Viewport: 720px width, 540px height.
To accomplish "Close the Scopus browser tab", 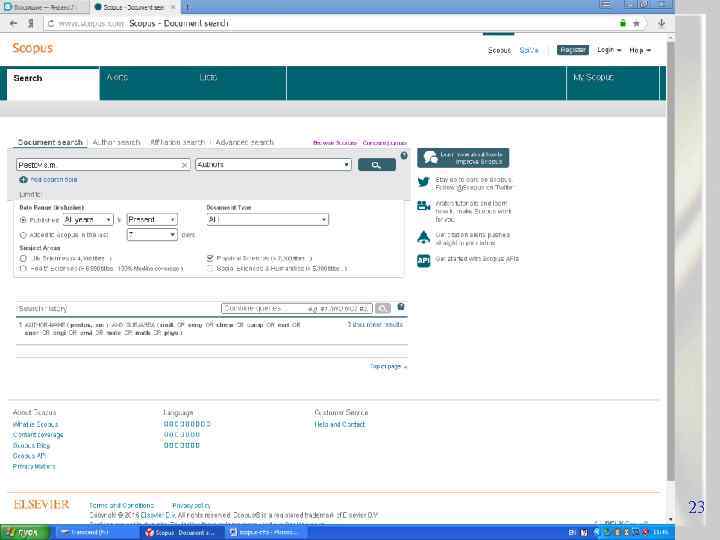I will pyautogui.click(x=173, y=7).
